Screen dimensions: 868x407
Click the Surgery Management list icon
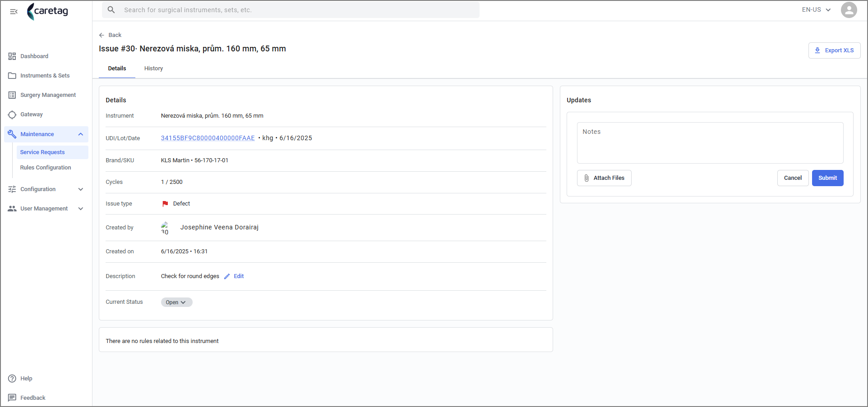click(12, 95)
